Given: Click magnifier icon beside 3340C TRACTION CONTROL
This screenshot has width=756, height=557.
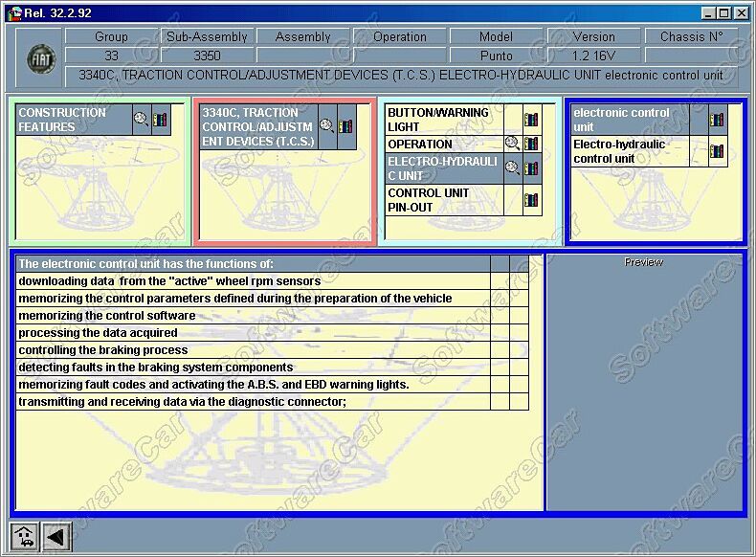Looking at the screenshot, I should (327, 125).
